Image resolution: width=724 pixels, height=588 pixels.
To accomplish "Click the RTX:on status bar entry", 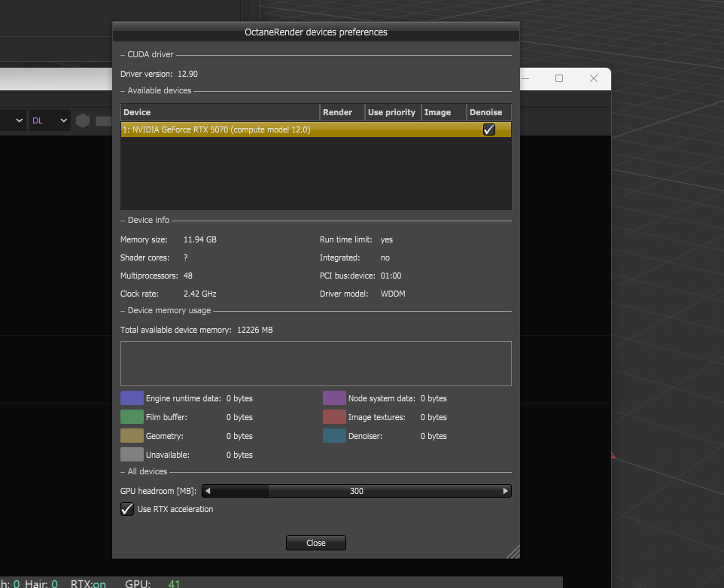I will point(88,583).
